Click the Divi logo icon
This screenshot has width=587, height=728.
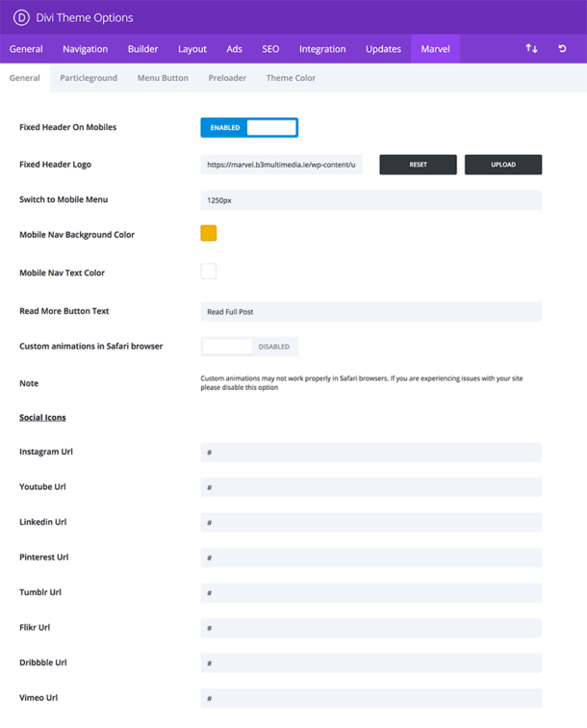[x=21, y=17]
